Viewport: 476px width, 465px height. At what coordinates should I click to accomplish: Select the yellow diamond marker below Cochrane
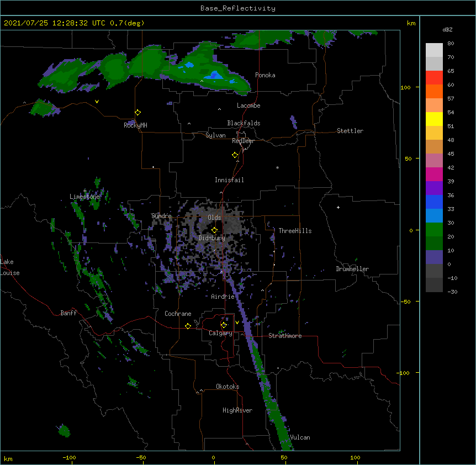[x=188, y=326]
